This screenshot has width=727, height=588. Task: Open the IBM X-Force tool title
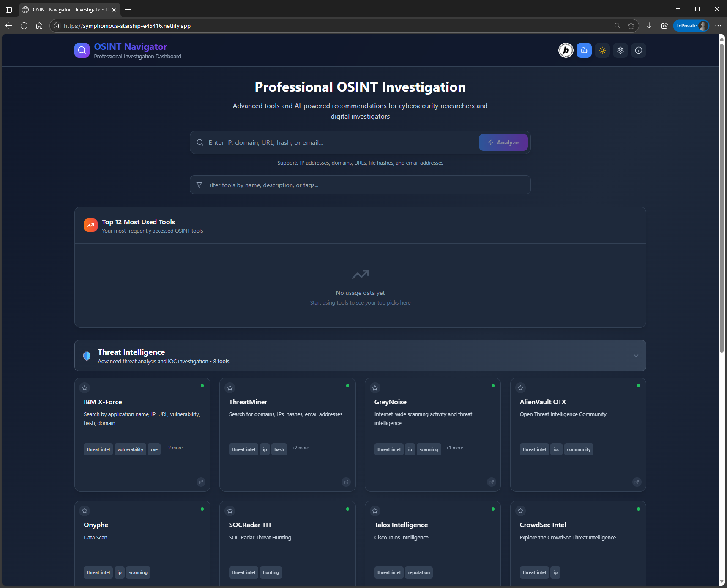pos(103,402)
